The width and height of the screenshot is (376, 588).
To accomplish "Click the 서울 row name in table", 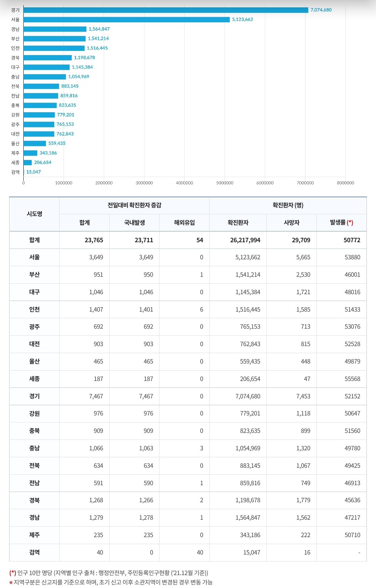I will pyautogui.click(x=34, y=257).
